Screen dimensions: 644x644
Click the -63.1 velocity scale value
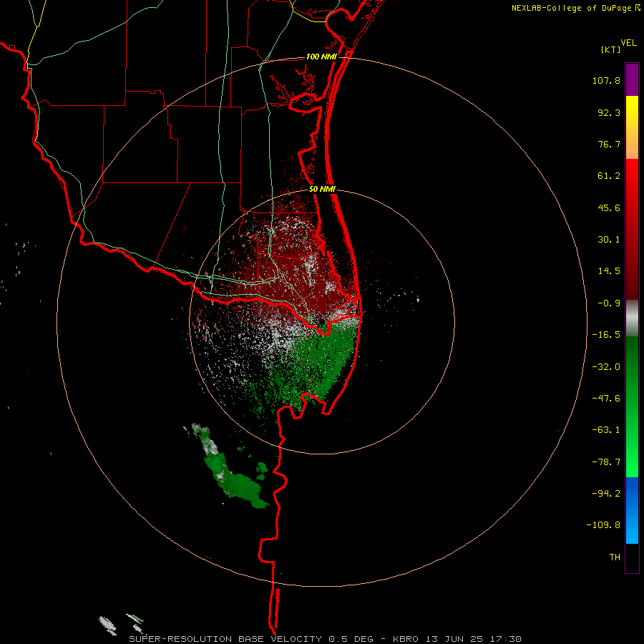coord(606,430)
